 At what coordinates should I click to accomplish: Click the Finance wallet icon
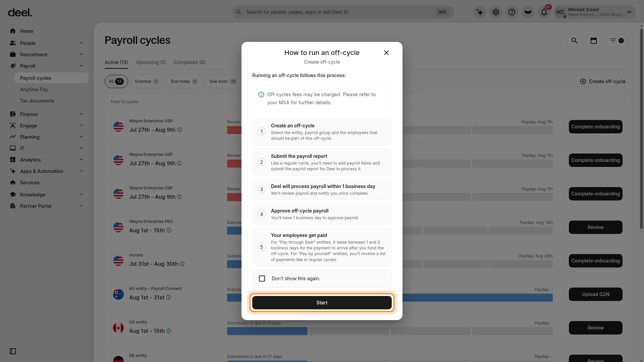(x=13, y=114)
